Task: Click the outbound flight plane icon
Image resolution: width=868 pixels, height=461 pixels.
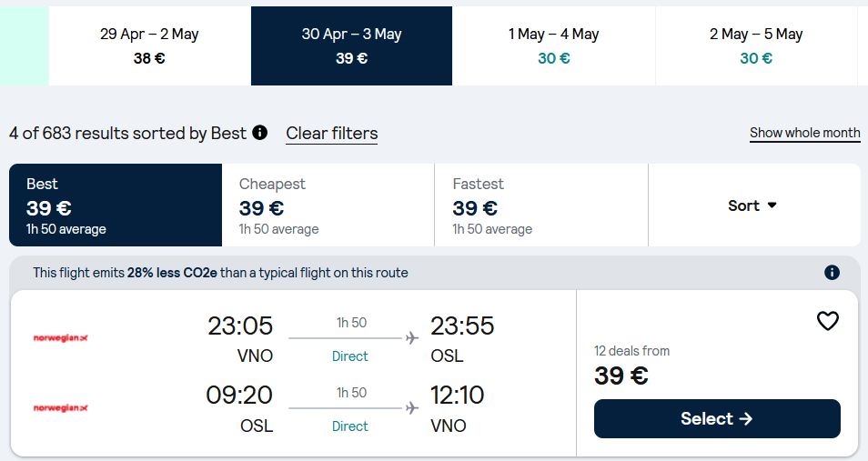Action: click(412, 338)
